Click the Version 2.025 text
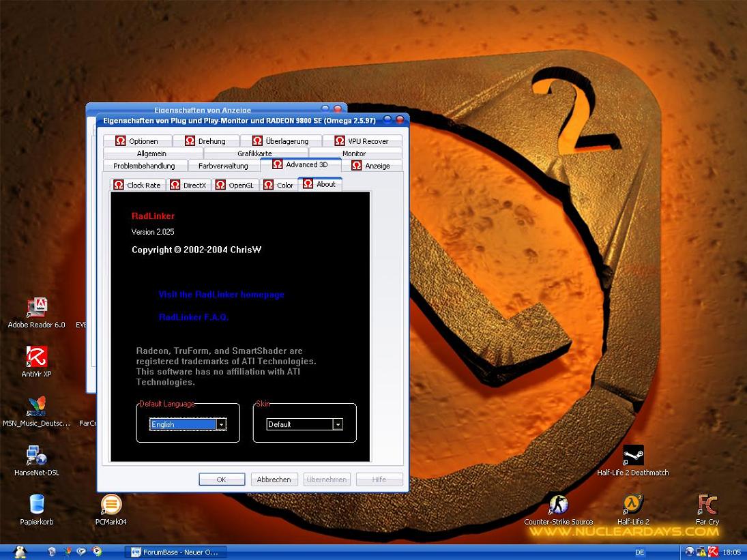747x560 pixels. tap(153, 232)
